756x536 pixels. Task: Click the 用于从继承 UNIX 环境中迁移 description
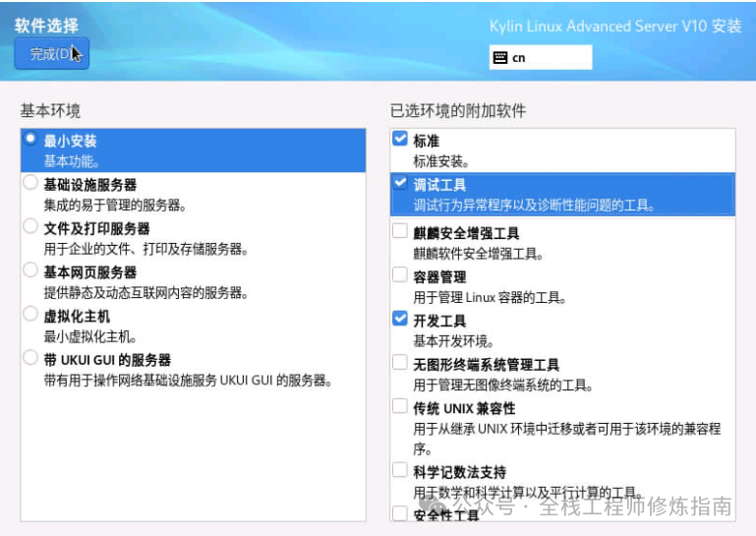tap(567, 439)
